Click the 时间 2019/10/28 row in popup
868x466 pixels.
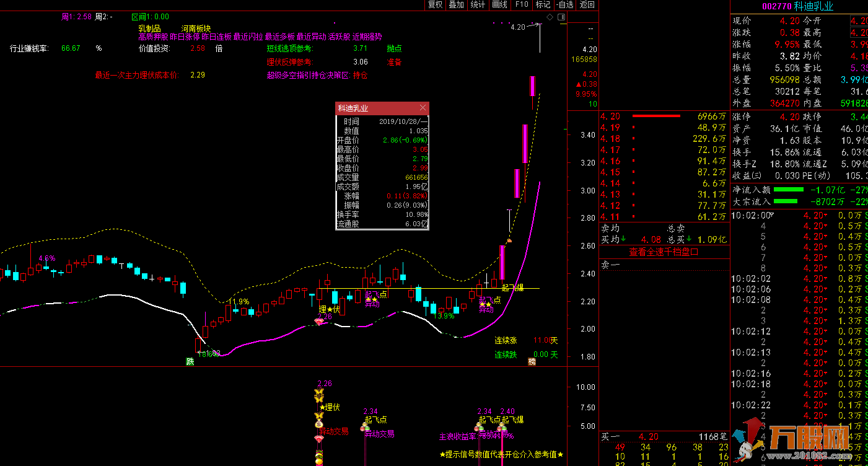pos(382,121)
